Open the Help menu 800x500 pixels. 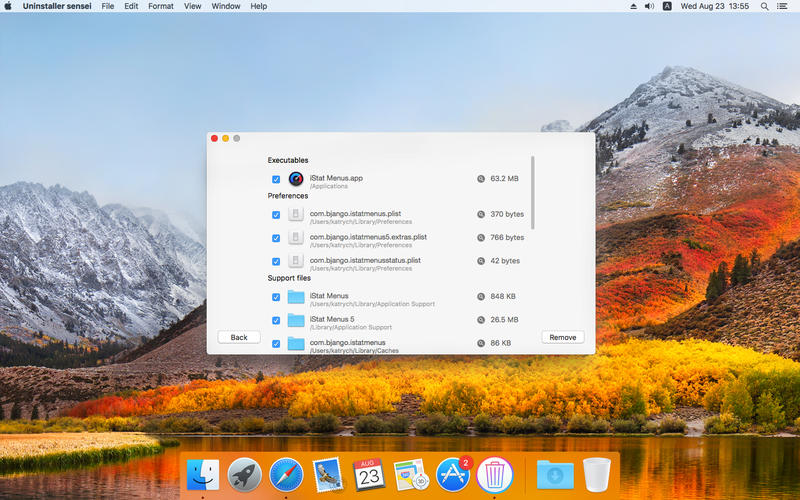click(259, 6)
